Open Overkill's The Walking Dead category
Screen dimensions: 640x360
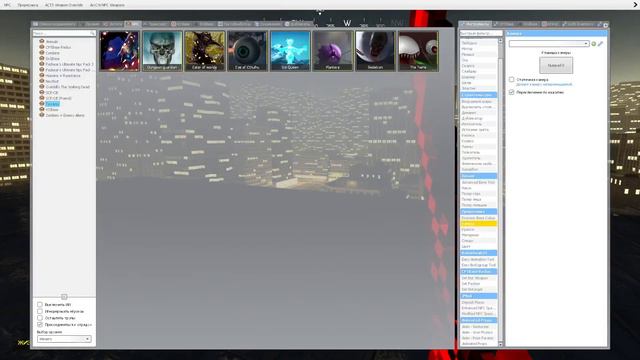point(67,87)
